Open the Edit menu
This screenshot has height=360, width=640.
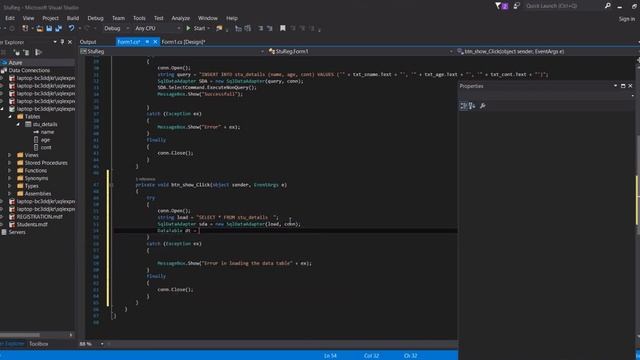point(10,18)
